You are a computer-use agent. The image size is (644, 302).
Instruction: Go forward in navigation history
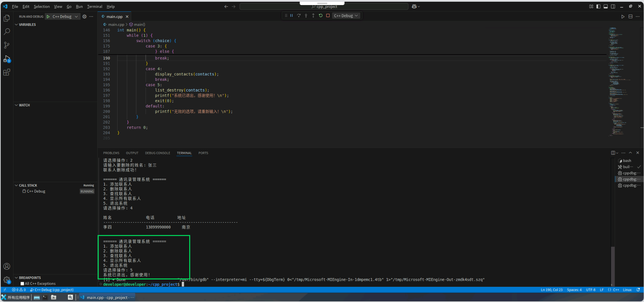click(234, 6)
